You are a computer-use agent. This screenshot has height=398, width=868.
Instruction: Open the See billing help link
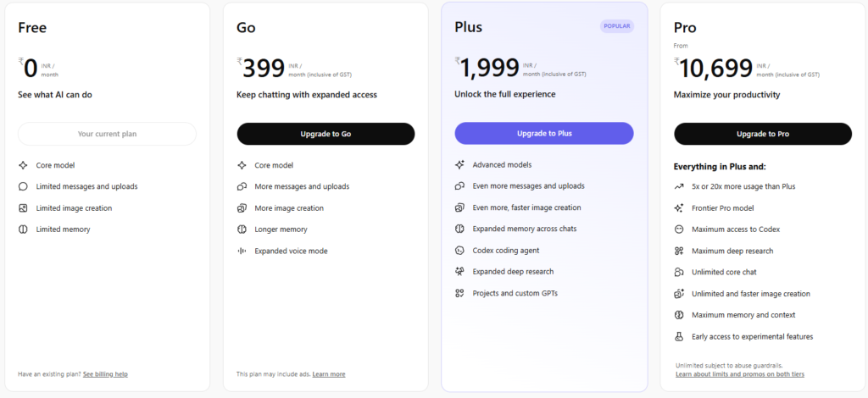pos(105,373)
